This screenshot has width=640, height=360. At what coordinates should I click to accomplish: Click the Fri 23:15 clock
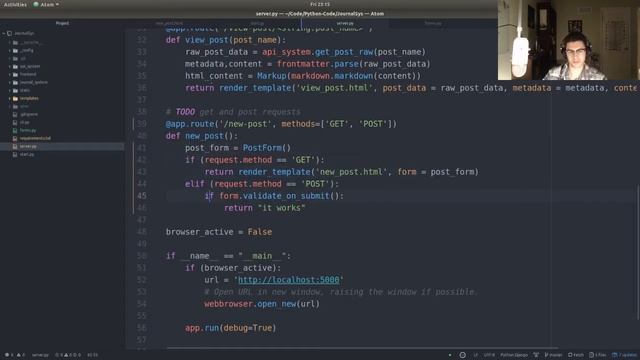(320, 4)
